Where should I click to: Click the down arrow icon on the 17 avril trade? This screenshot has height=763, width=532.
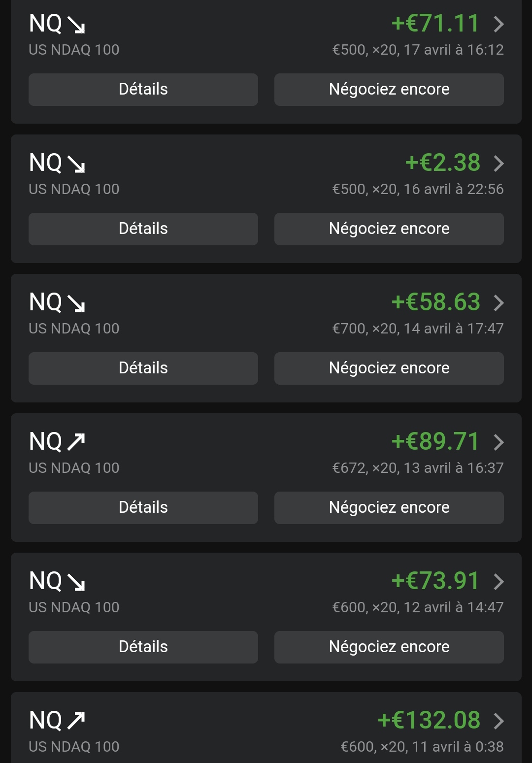click(x=76, y=25)
